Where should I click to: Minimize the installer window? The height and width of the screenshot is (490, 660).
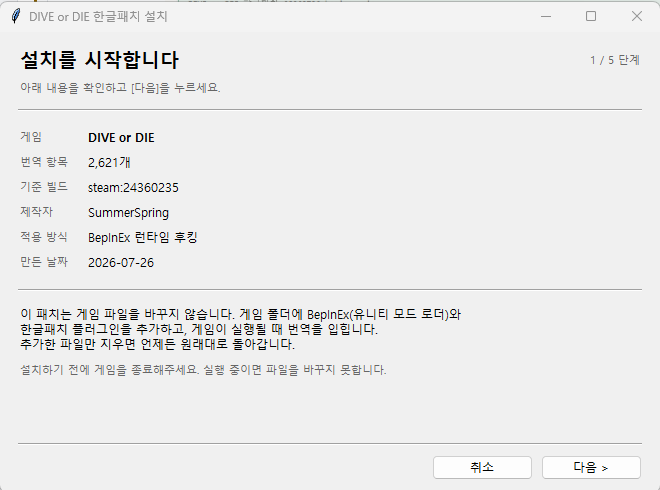click(546, 16)
